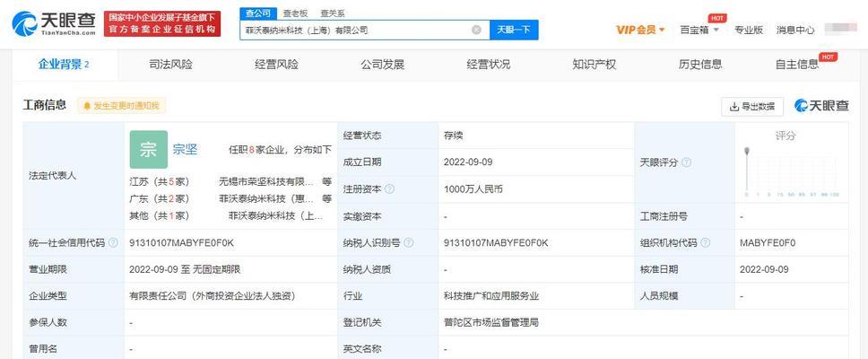Click the 天眼查 logo beside export button

pos(821,105)
